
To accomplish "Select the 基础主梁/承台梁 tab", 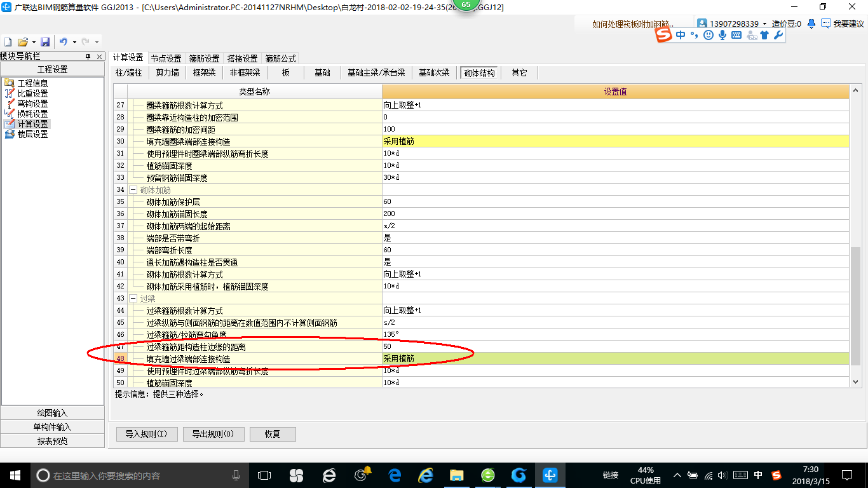I will pos(376,72).
